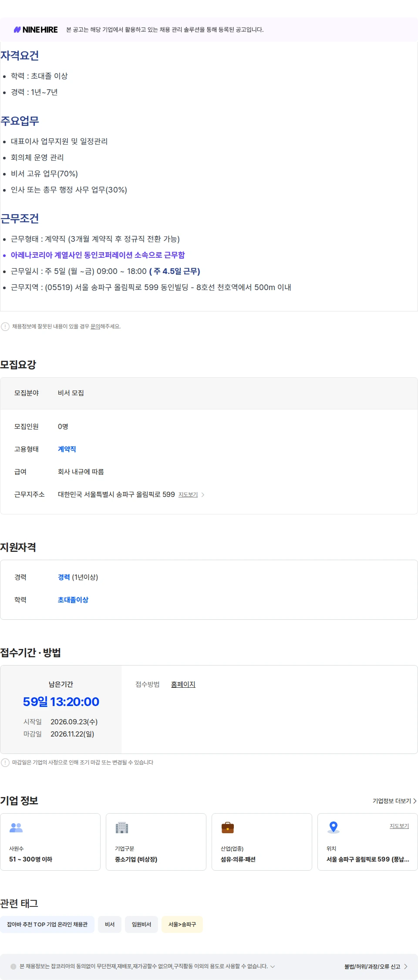The height and width of the screenshot is (980, 418).
Task: Open 불법/허위/과장/오류 신고
Action: [x=376, y=966]
